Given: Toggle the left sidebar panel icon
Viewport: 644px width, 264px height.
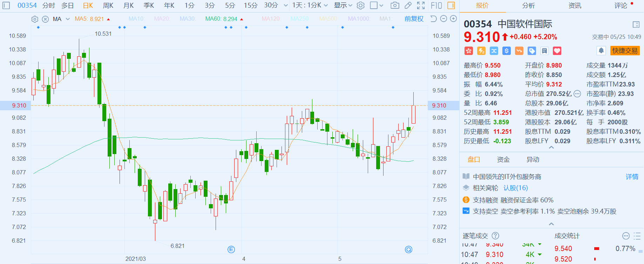Looking at the screenshot, I should pos(7,5).
